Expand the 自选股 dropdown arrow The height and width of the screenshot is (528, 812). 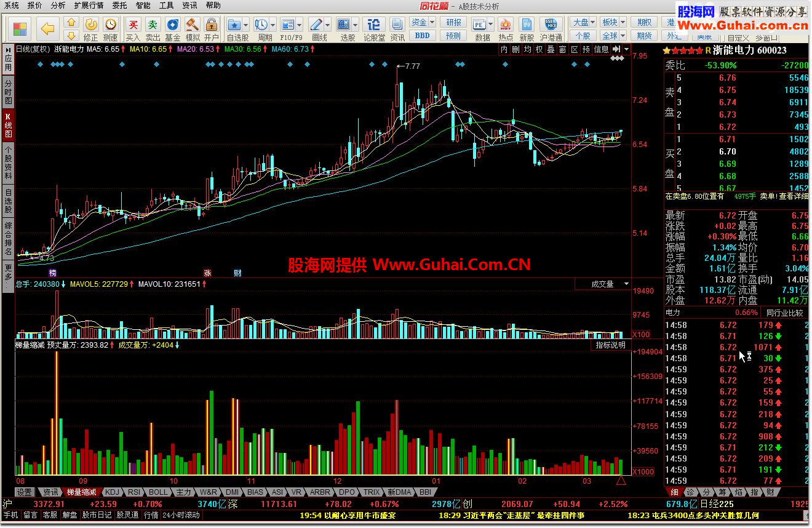point(245,25)
